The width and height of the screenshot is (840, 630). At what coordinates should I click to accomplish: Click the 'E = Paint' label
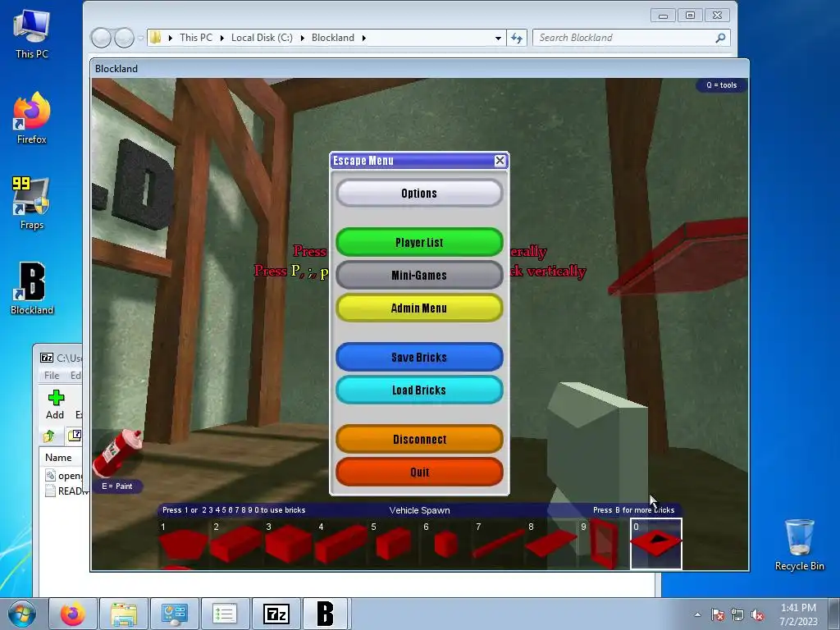[117, 486]
